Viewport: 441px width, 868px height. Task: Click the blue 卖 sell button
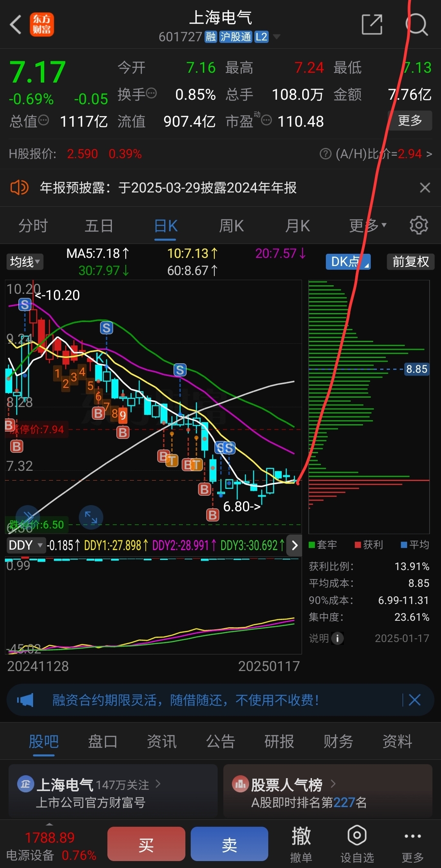229,844
